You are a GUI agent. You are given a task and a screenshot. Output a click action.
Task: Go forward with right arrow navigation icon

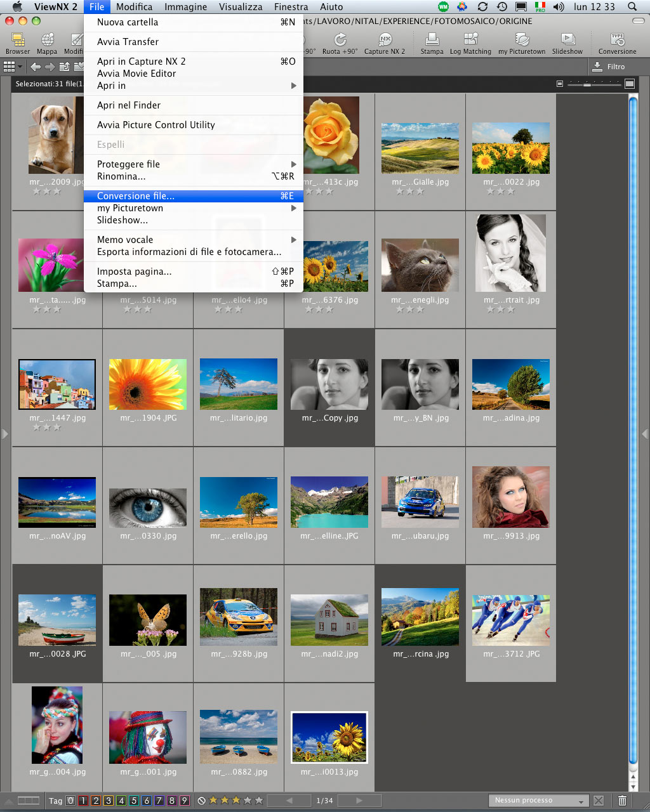50,67
